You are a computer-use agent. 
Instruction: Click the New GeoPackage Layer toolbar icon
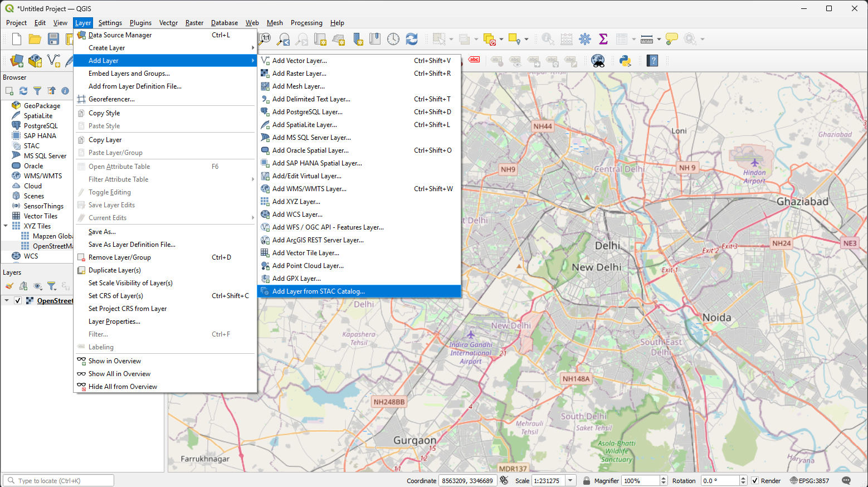[x=35, y=61]
